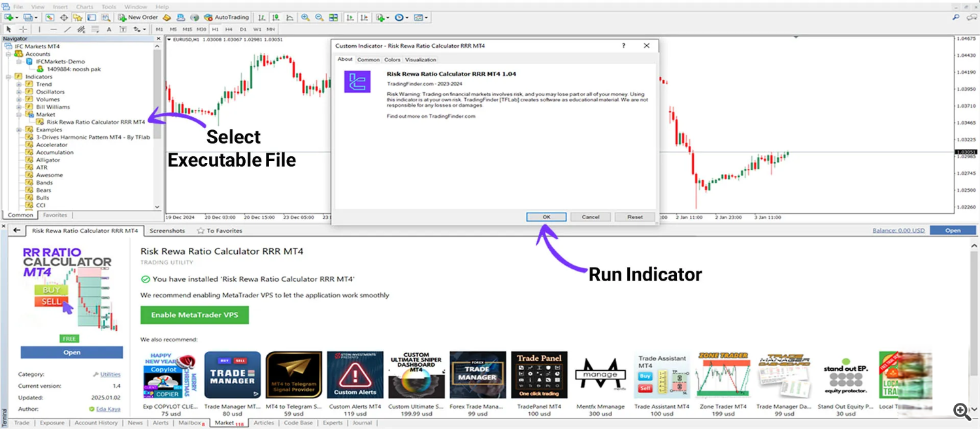Click Cancel in Custom Indicator dialog
This screenshot has width=980, height=429.
[590, 217]
